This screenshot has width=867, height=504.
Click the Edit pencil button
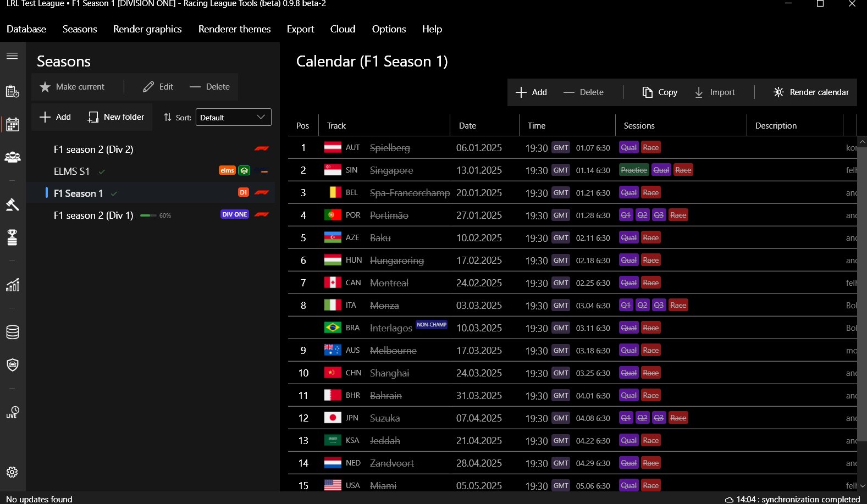[x=158, y=87]
